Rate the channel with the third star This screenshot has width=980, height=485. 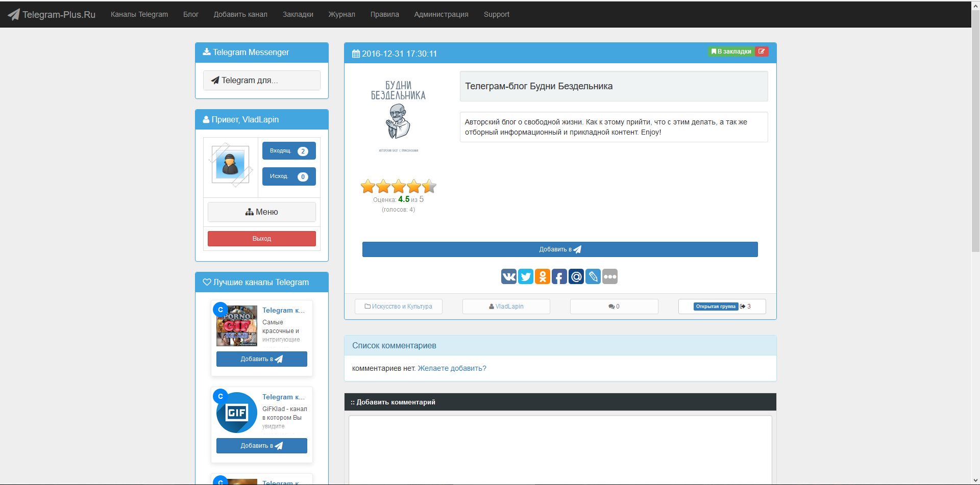pos(399,186)
